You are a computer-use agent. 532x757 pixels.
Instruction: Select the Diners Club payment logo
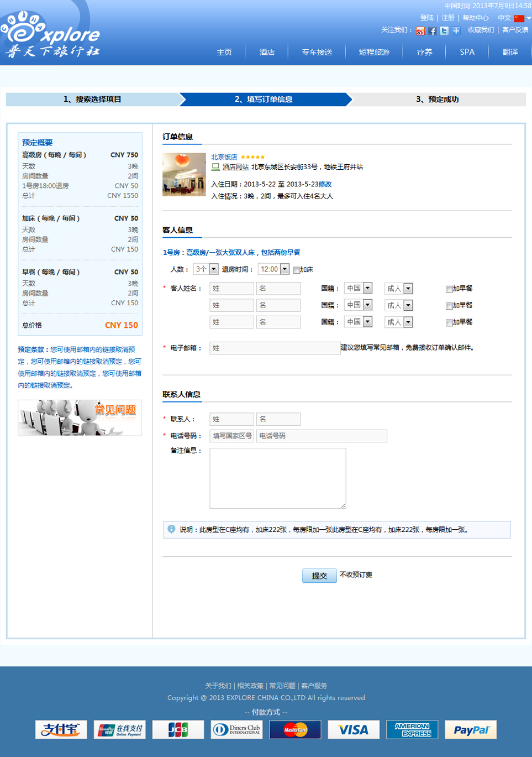click(237, 729)
